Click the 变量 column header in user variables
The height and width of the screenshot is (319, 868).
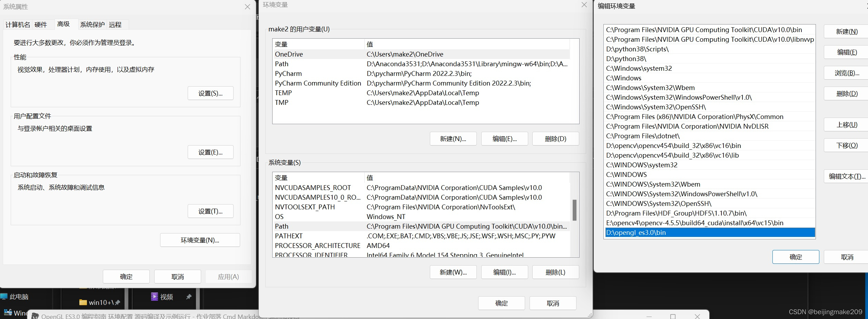coord(318,44)
